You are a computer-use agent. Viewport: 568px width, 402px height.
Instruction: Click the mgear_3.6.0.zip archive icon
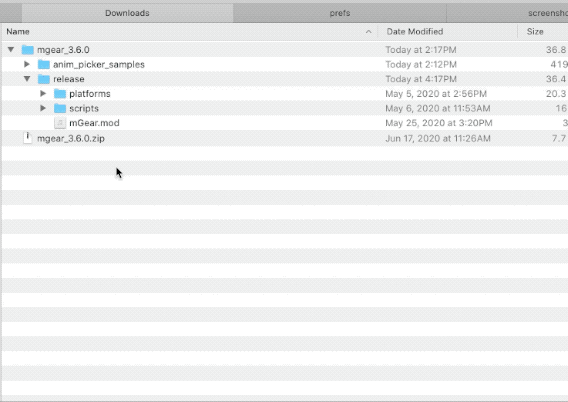[x=28, y=138]
